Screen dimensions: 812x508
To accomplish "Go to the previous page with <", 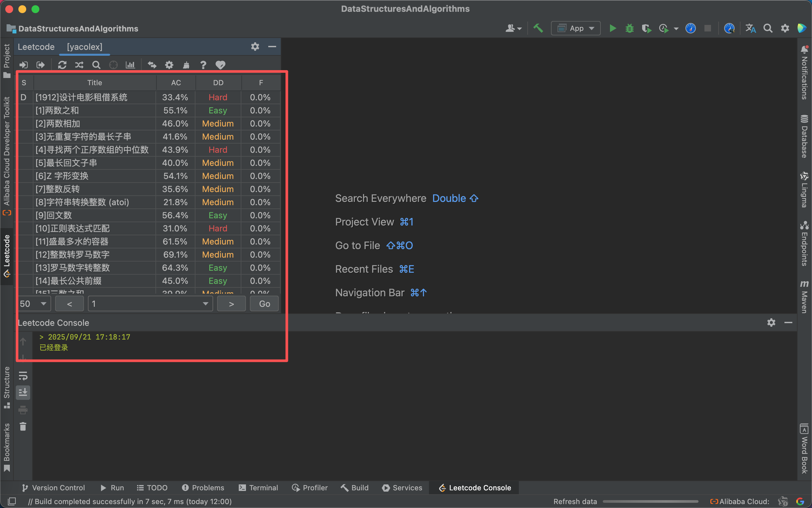I will 70,304.
